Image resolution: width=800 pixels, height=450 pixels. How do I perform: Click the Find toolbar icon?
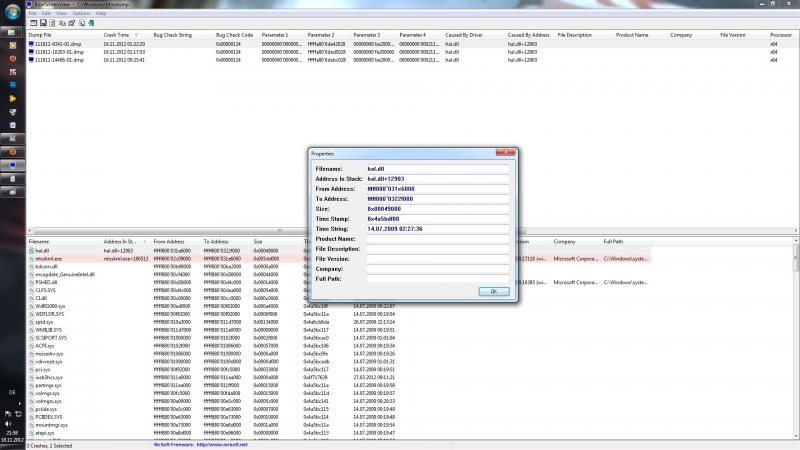pyautogui.click(x=82, y=23)
